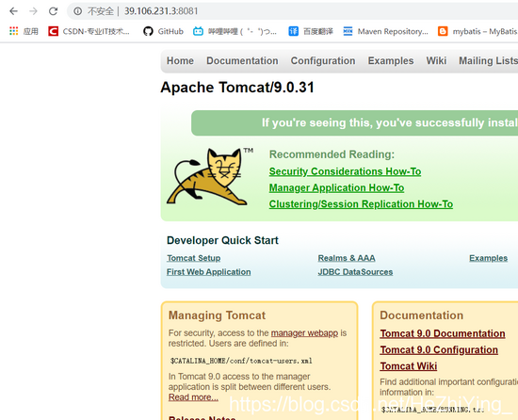Click the manager webapp link
This screenshot has height=420, width=518.
pyautogui.click(x=304, y=332)
